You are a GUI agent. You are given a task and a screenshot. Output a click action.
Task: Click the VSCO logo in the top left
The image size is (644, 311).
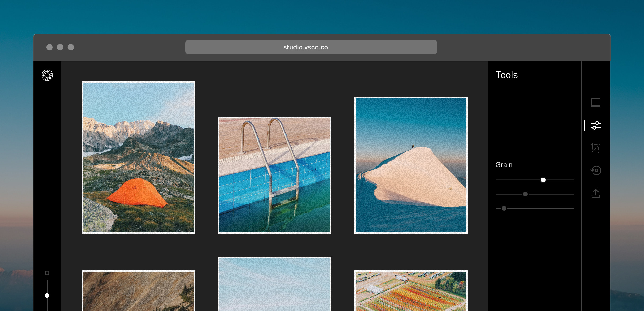point(48,75)
